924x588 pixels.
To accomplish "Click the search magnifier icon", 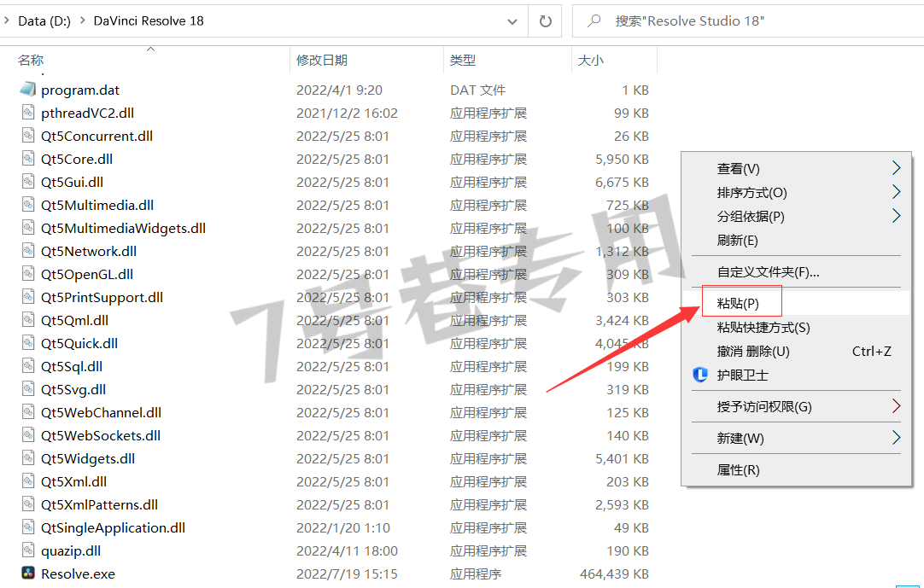I will pyautogui.click(x=594, y=21).
